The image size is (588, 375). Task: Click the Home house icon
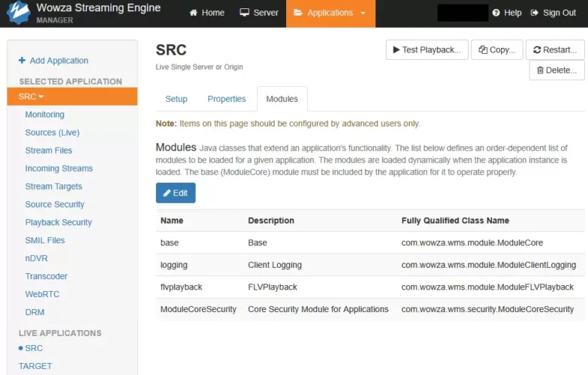point(193,13)
